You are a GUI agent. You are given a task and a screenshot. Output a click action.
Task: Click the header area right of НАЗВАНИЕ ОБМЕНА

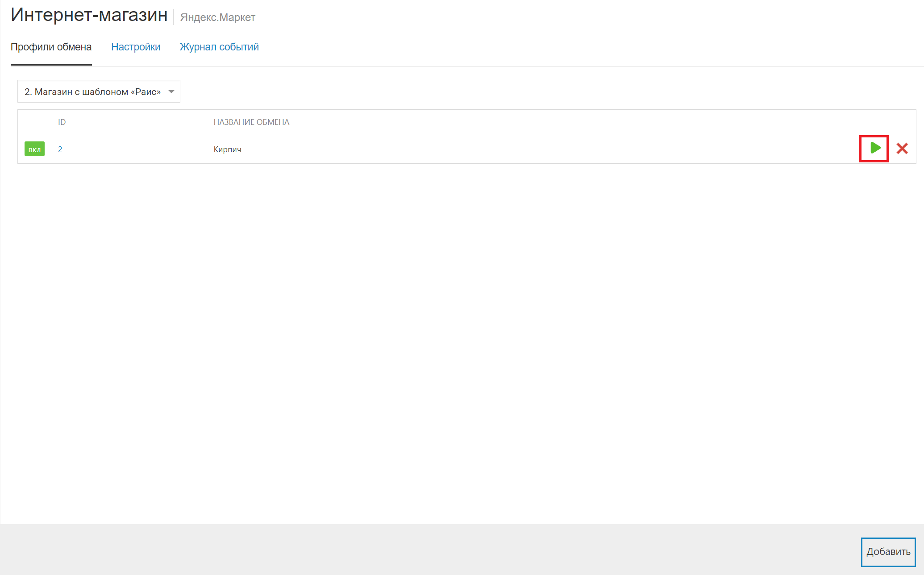[580, 122]
